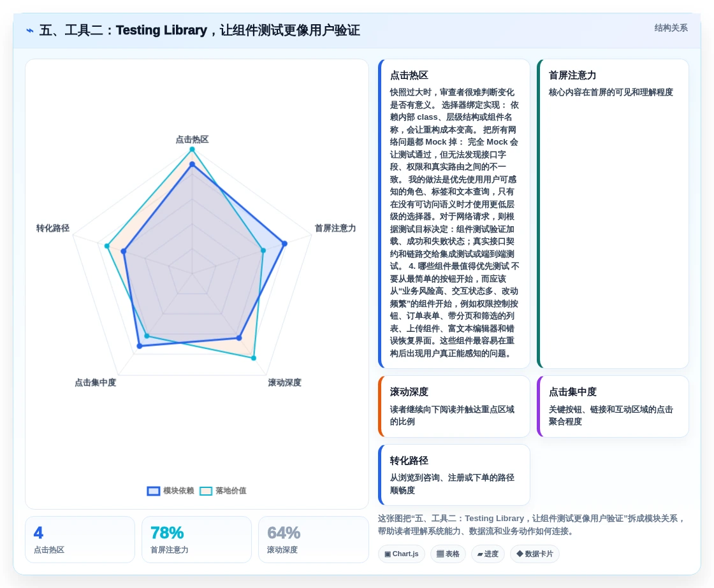Open the 转化路径 description card
The width and height of the screenshot is (714, 588).
pyautogui.click(x=454, y=475)
